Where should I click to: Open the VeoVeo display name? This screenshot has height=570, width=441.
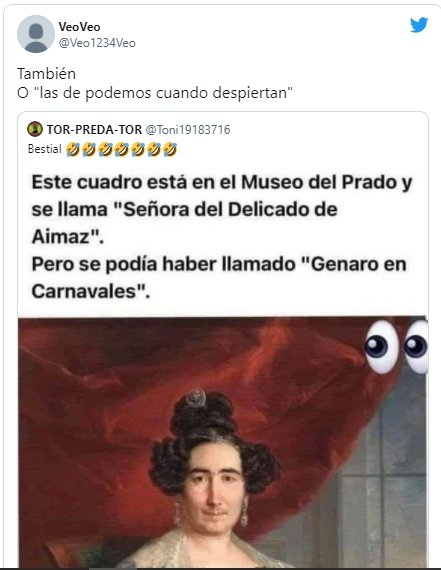click(x=79, y=27)
